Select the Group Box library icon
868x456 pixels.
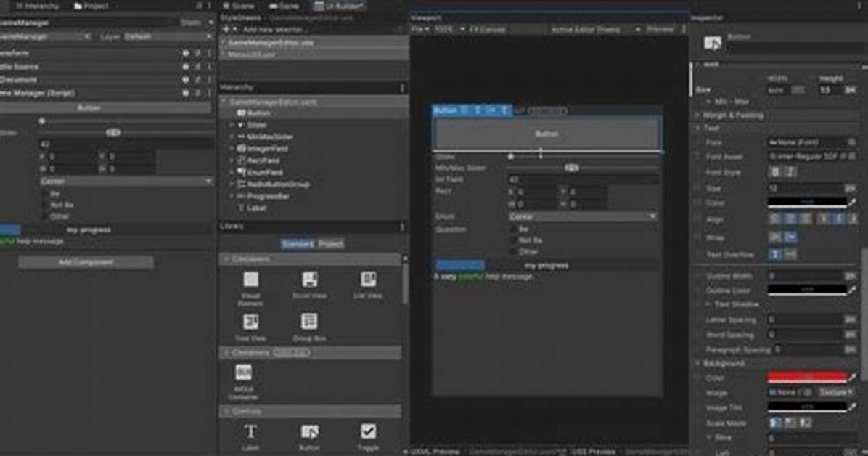(x=309, y=322)
